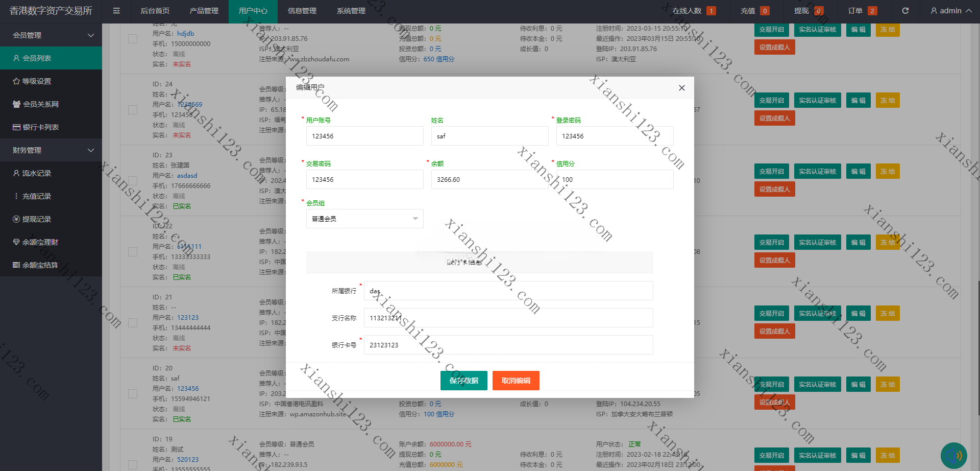Click the refresh icon in top bar

(905, 11)
